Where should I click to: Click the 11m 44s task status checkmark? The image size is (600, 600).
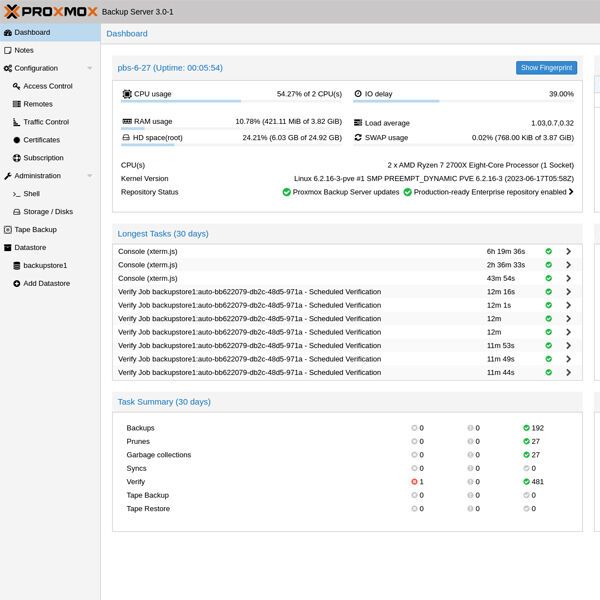tap(549, 372)
